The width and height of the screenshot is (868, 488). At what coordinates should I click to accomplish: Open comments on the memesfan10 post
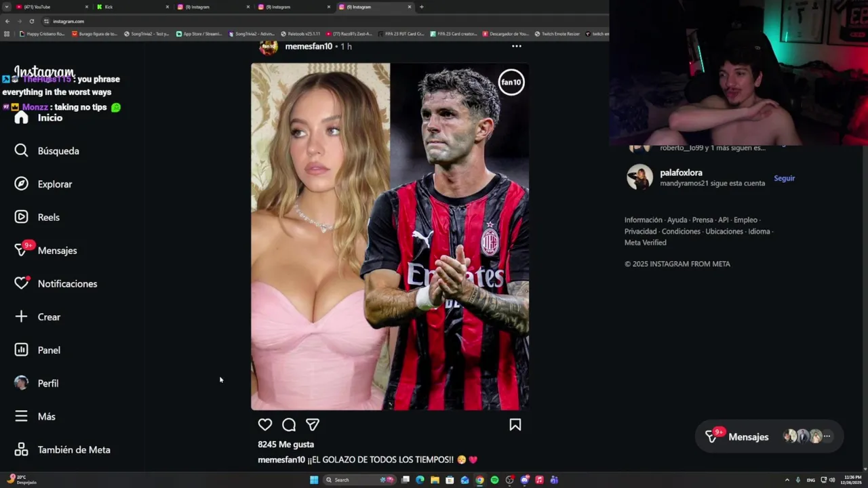[289, 425]
